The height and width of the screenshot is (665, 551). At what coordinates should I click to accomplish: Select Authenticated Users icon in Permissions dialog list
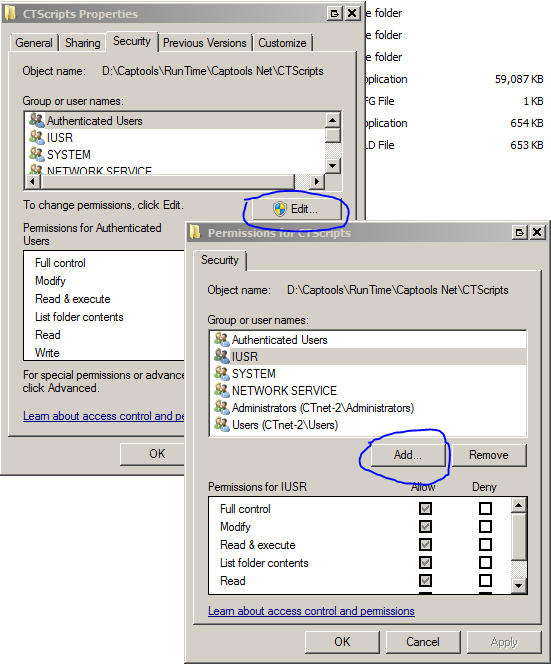click(x=222, y=339)
